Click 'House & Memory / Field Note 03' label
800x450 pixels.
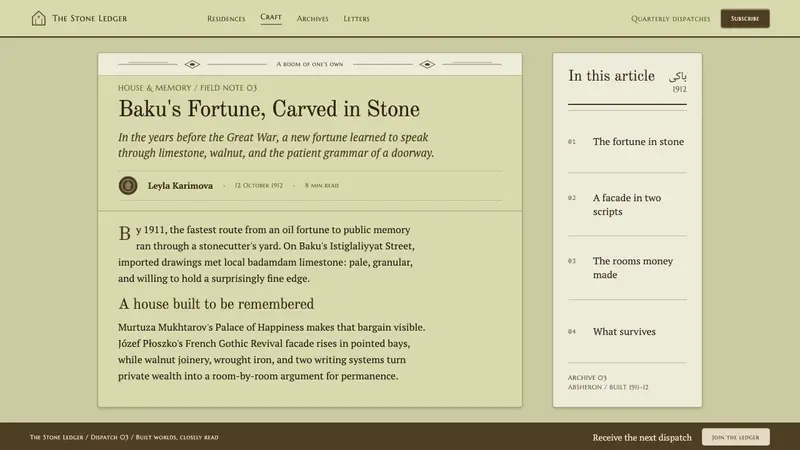tap(187, 88)
